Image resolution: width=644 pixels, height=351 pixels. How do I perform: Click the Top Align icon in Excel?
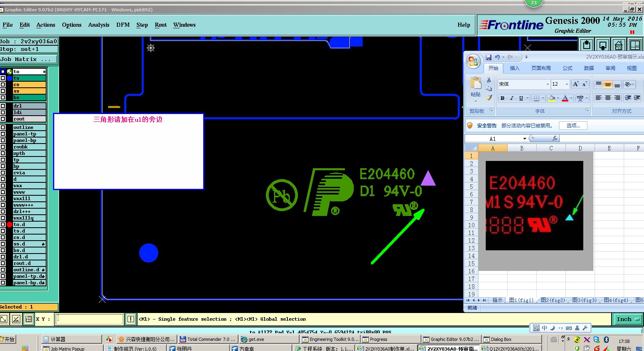598,84
